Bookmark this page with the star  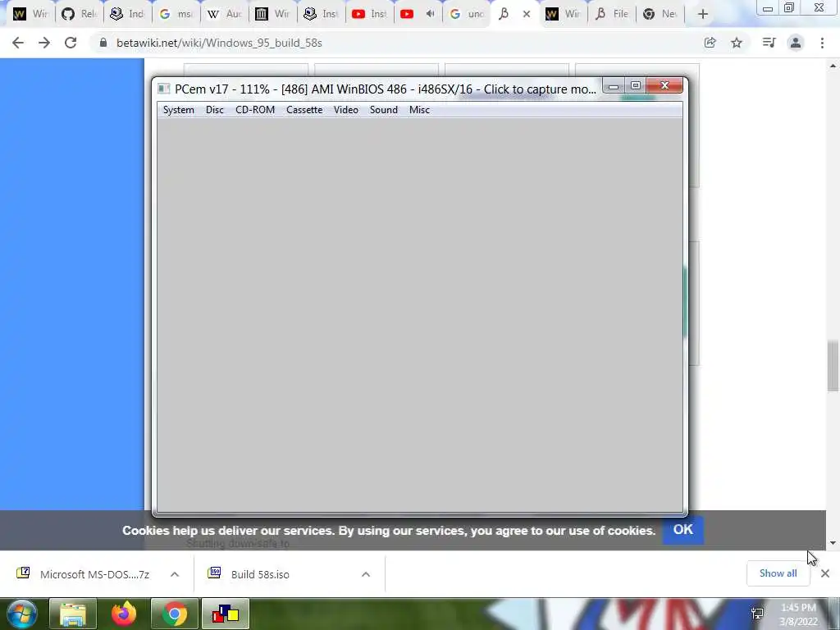click(737, 43)
